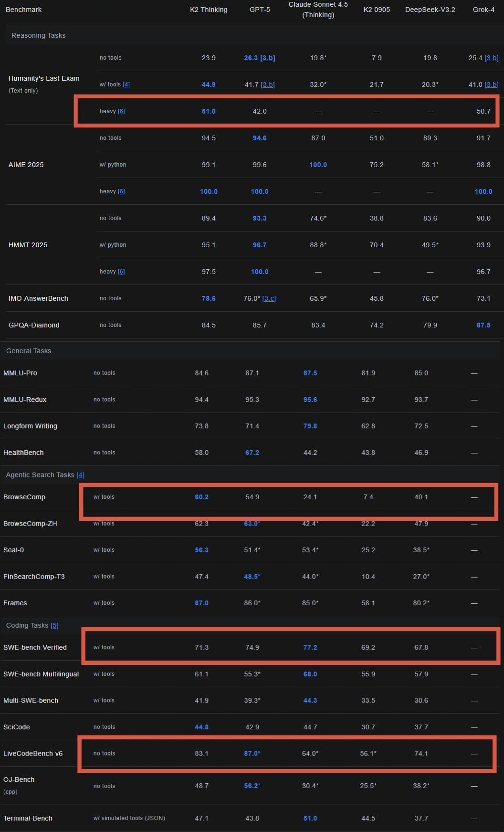Select GPT-5's 67.2 HealthBench score
Viewport: 504px width, 832px height.
(252, 453)
